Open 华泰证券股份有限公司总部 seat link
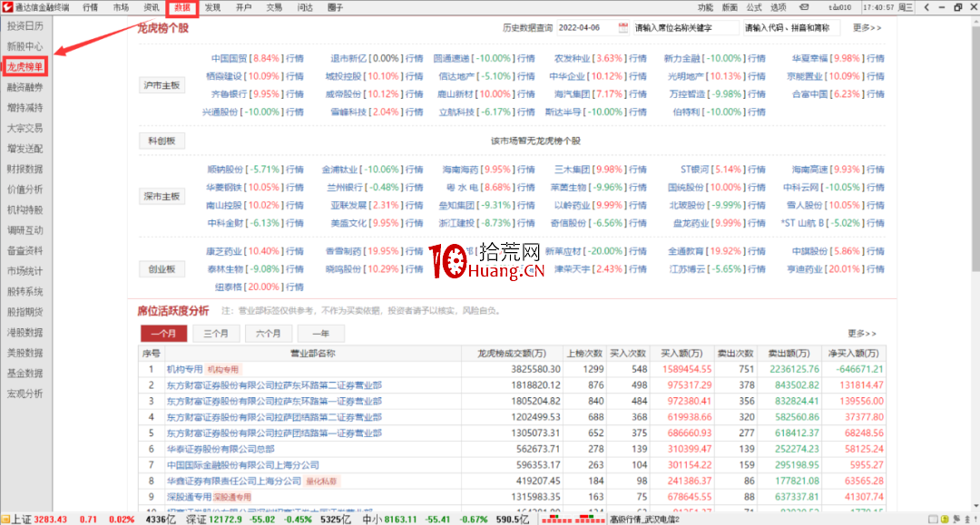The width and height of the screenshot is (980, 525). click(220, 450)
